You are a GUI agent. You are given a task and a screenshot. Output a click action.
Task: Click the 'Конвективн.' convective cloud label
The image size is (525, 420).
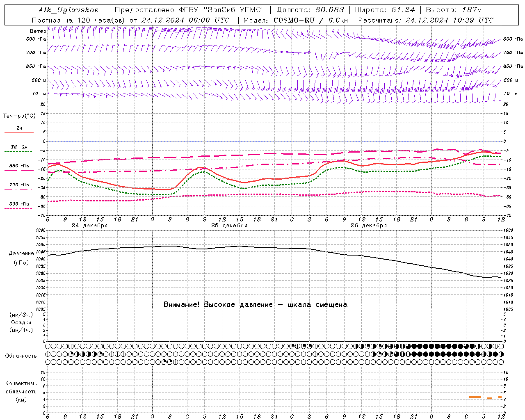click(21, 383)
